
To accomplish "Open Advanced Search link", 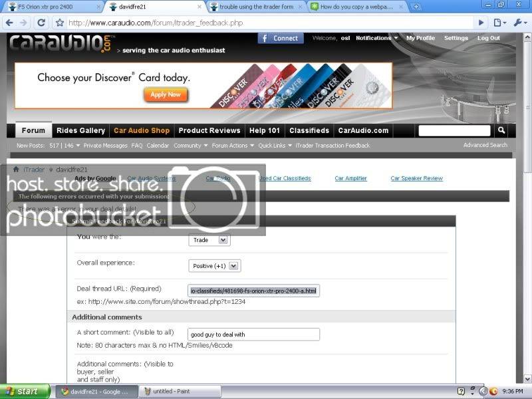I will (485, 145).
